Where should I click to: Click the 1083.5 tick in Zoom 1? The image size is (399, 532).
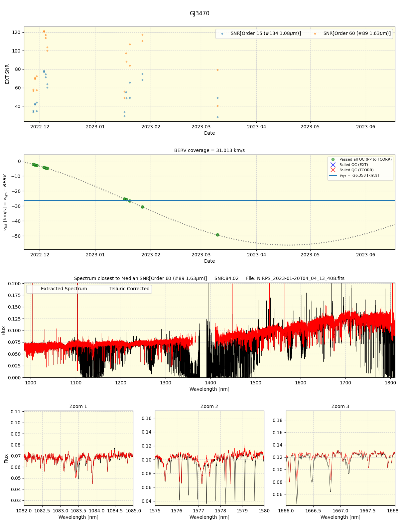point(78,511)
